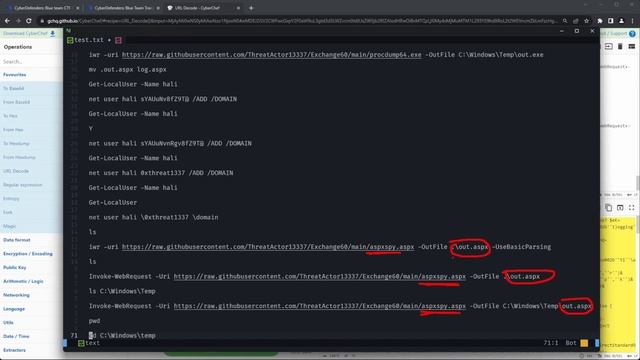Click the CyberChef reset pane layout icon
The height and width of the screenshot is (360, 640).
(631, 47)
